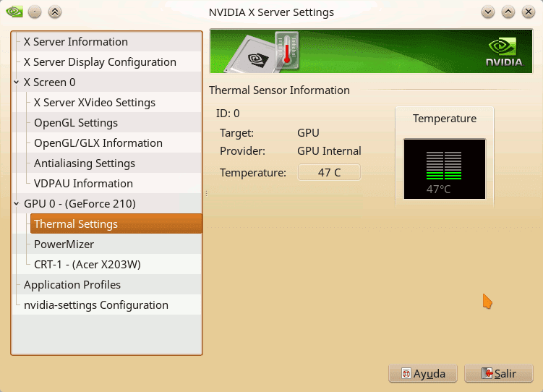
Task: Click the Target GPU value
Action: [308, 132]
